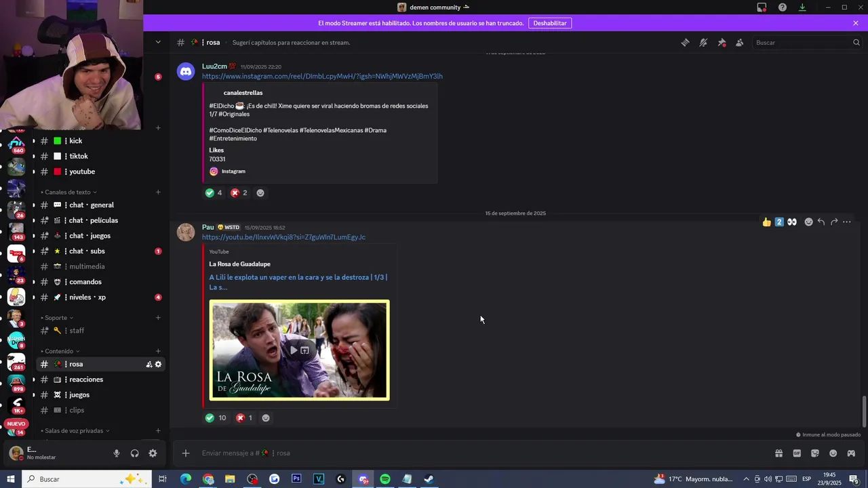The image size is (868, 488).
Task: Open GIF picker
Action: [797, 453]
